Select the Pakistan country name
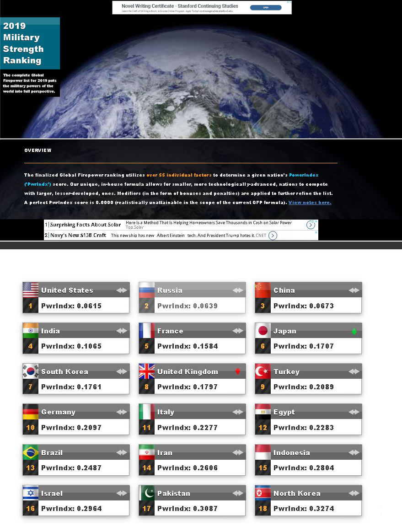 pos(173,494)
